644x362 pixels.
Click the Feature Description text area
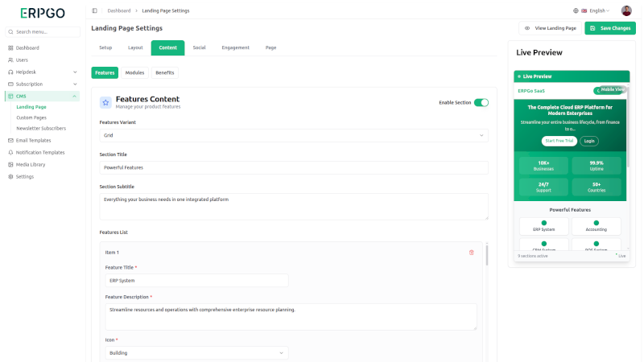point(291,317)
